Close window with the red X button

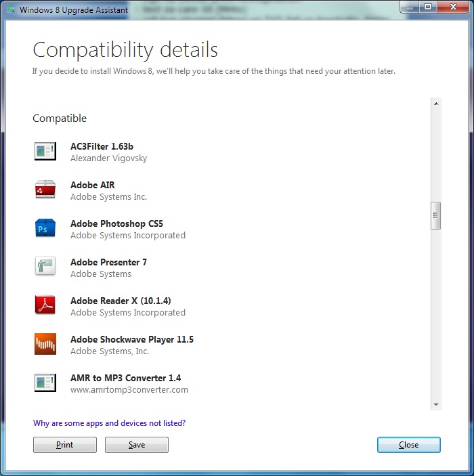click(453, 7)
